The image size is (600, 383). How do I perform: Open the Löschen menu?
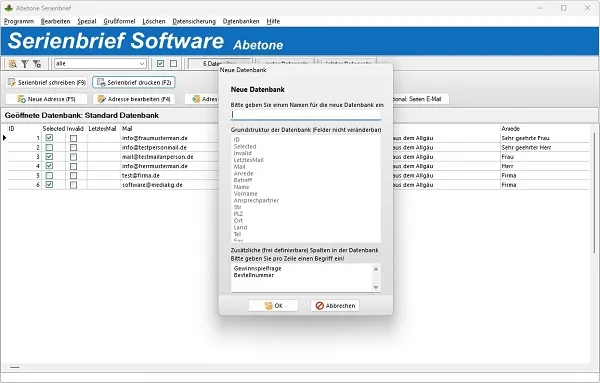click(154, 21)
